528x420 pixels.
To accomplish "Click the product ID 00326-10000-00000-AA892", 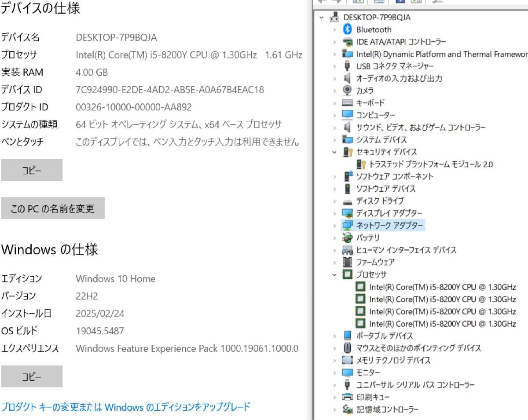I will (134, 107).
